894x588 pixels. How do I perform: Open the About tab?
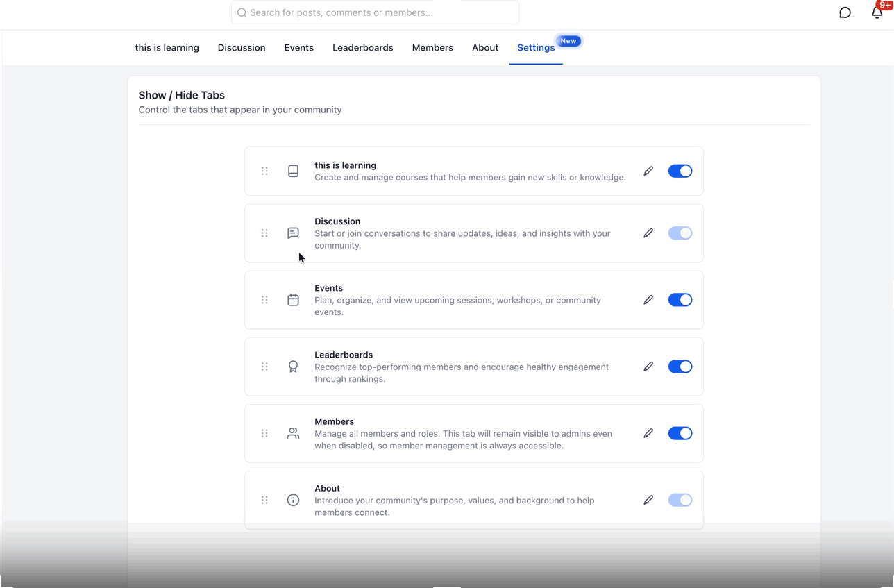tap(485, 48)
